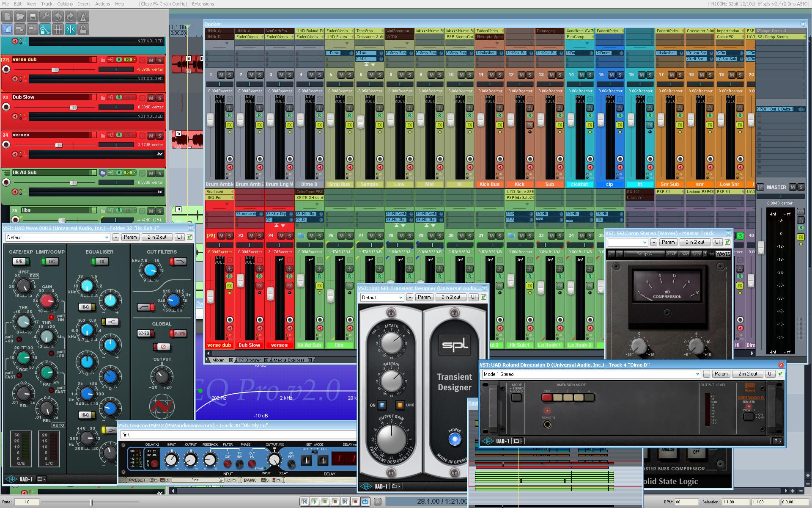The image size is (812, 508).
Task: Open empty preset dropdown in SSLComp window
Action: (x=628, y=243)
